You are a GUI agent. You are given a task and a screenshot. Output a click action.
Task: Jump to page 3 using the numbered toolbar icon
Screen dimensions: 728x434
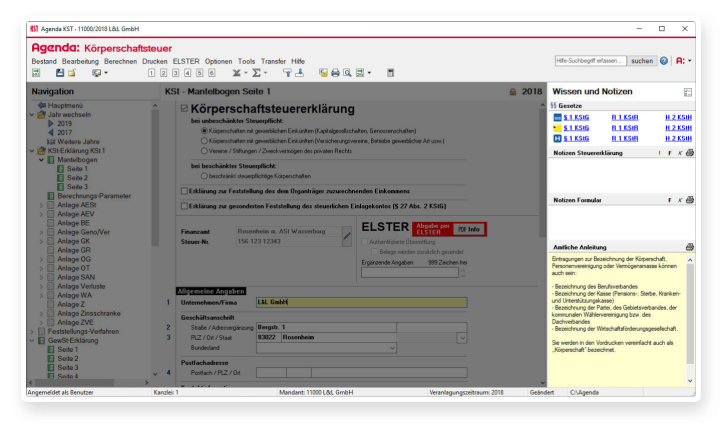click(x=174, y=73)
